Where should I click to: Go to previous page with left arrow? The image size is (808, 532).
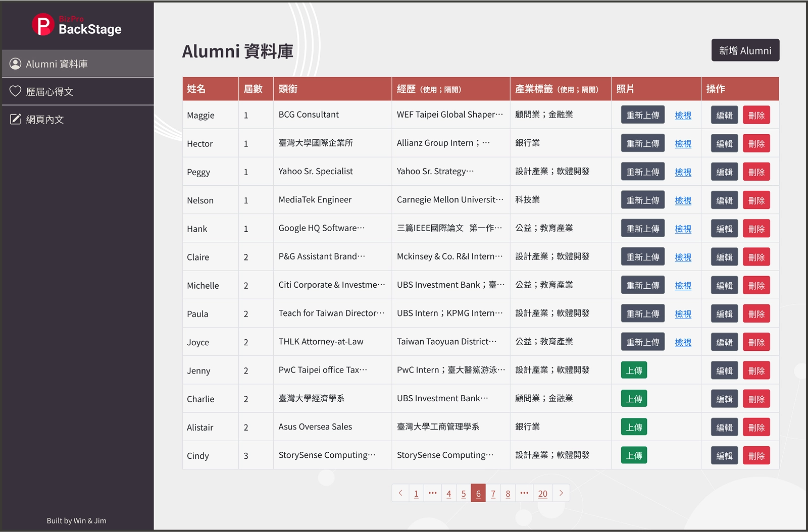tap(400, 493)
